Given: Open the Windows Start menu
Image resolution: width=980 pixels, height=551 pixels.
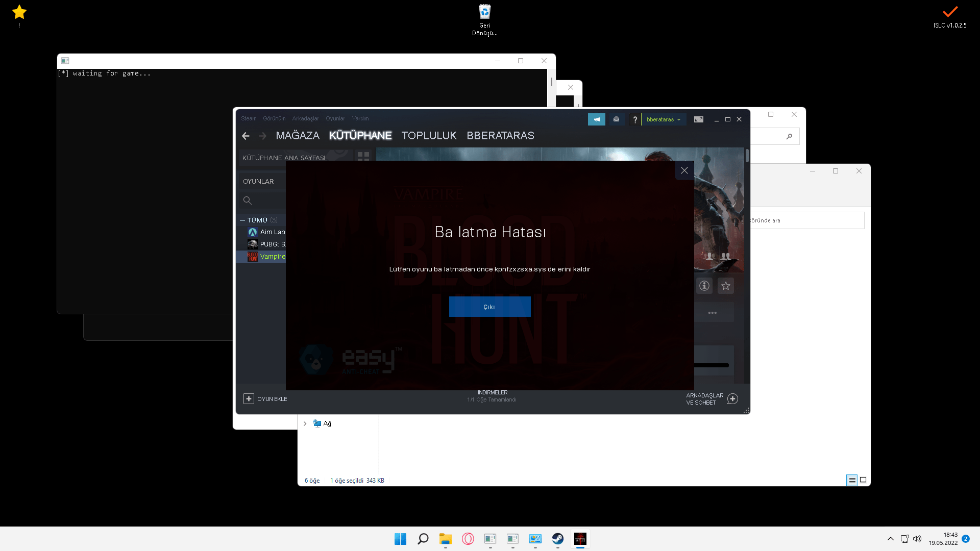Looking at the screenshot, I should 400,539.
